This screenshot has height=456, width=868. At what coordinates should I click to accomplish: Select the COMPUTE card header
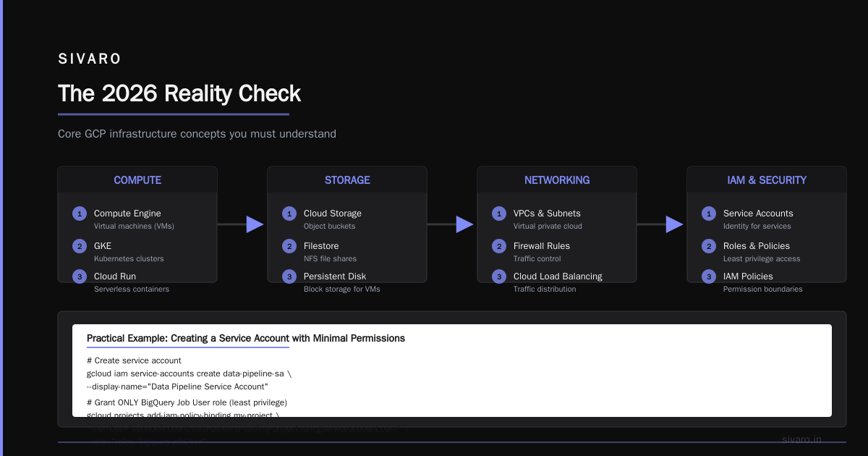pyautogui.click(x=137, y=180)
